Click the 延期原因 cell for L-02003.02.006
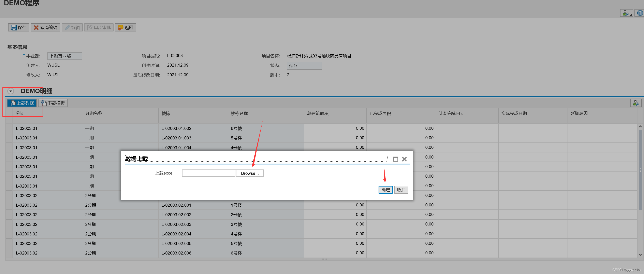Viewport: 644px width, 274px height. point(602,253)
